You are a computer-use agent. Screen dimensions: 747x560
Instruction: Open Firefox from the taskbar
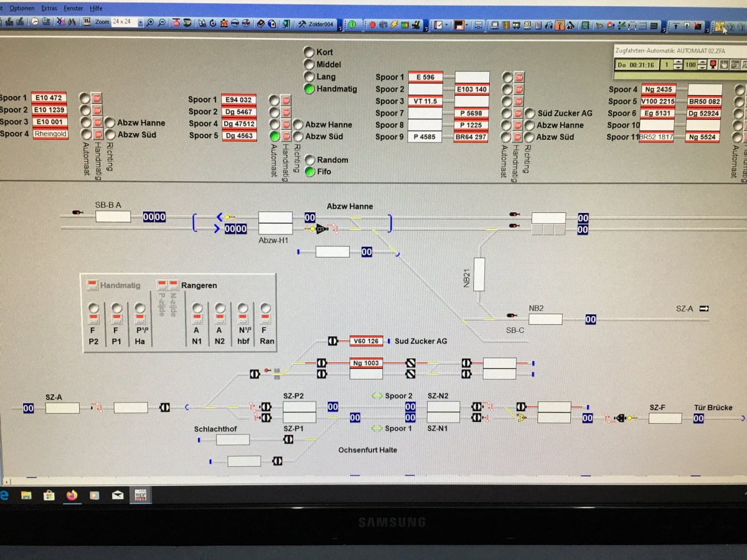point(72,496)
